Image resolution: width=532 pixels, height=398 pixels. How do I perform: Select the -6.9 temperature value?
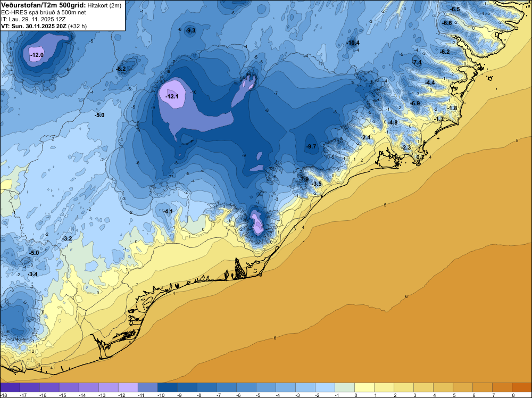[415, 103]
